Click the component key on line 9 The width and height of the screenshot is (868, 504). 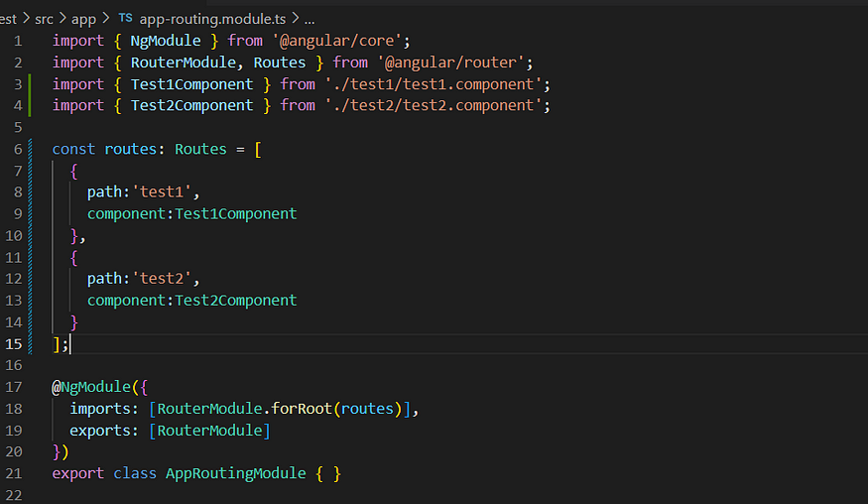coord(126,214)
